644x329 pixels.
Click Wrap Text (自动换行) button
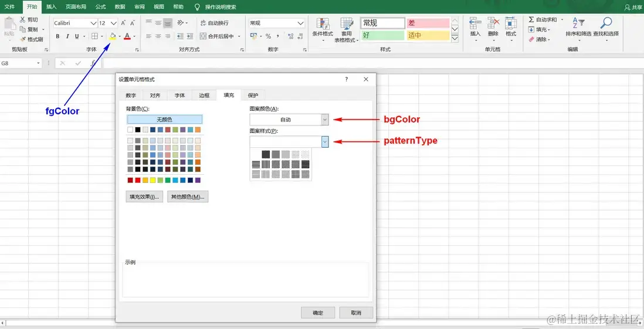click(x=214, y=23)
